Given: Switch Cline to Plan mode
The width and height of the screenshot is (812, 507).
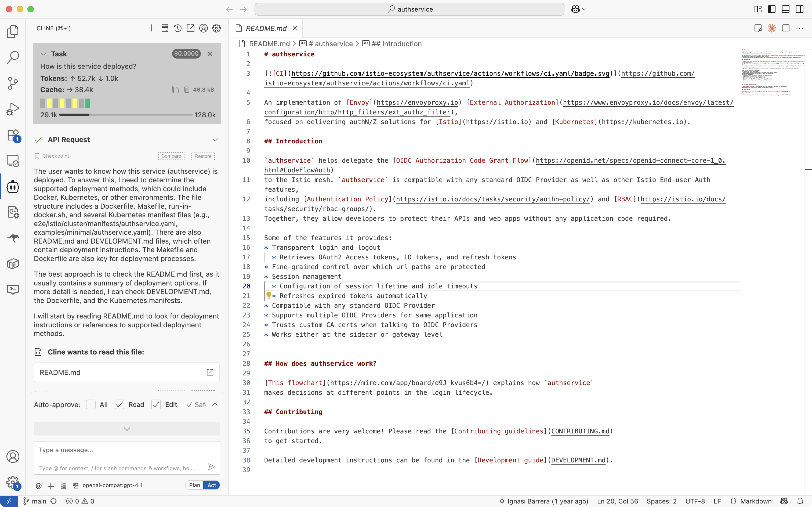Looking at the screenshot, I should (x=194, y=485).
